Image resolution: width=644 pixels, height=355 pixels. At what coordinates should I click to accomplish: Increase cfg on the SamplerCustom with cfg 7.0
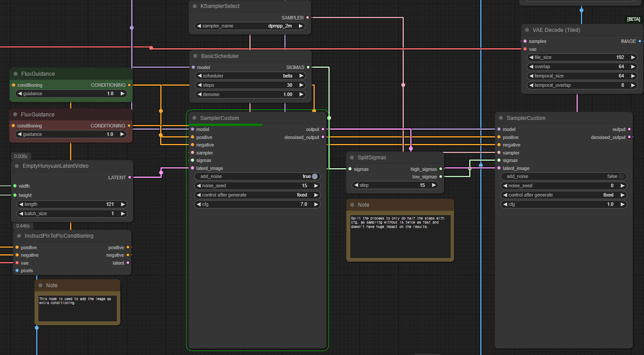[x=316, y=204]
